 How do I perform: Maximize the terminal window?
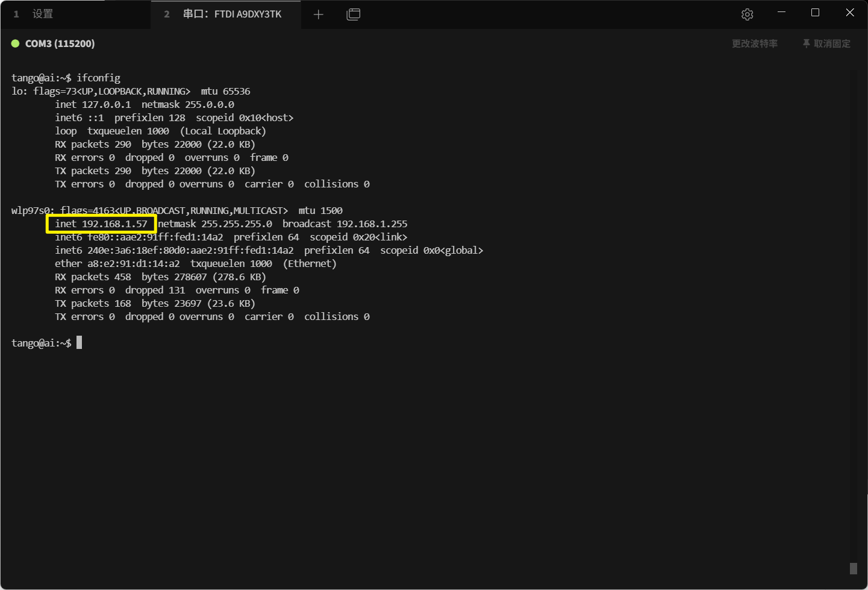[x=815, y=13]
